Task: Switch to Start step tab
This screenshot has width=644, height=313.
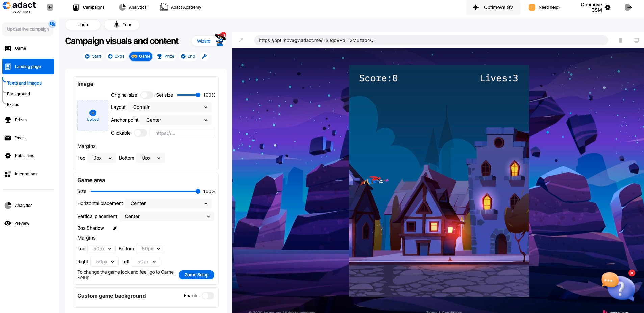Action: [93, 56]
